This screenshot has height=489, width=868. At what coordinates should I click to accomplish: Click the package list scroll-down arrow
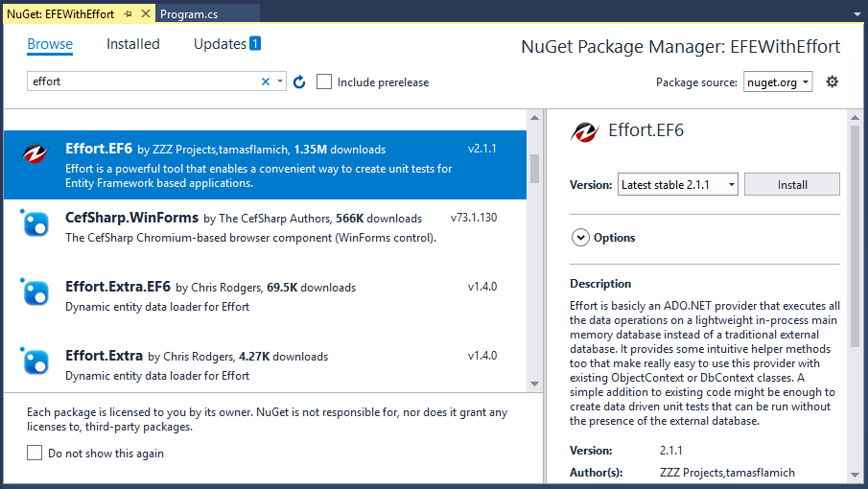(x=534, y=384)
